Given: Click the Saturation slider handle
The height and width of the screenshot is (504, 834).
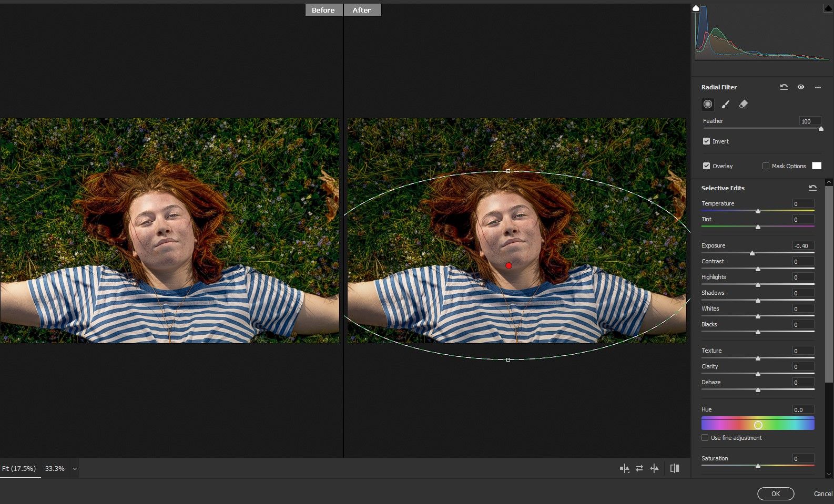Looking at the screenshot, I should click(x=758, y=466).
